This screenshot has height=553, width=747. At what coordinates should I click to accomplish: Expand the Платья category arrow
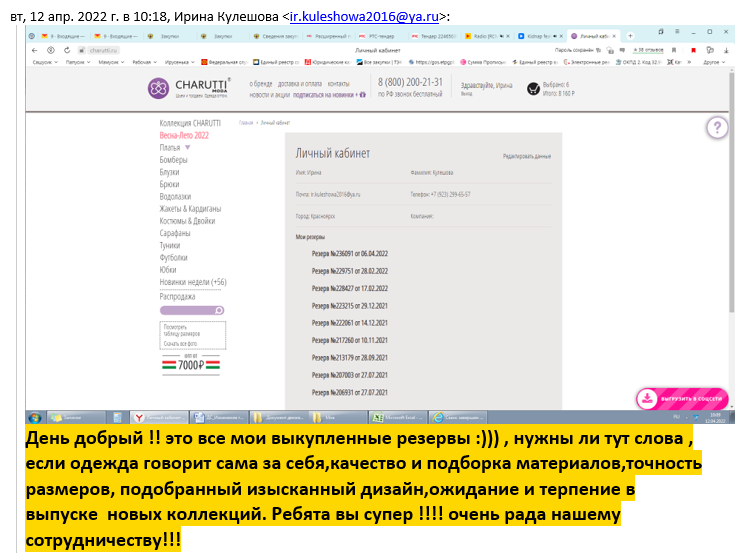pos(187,148)
